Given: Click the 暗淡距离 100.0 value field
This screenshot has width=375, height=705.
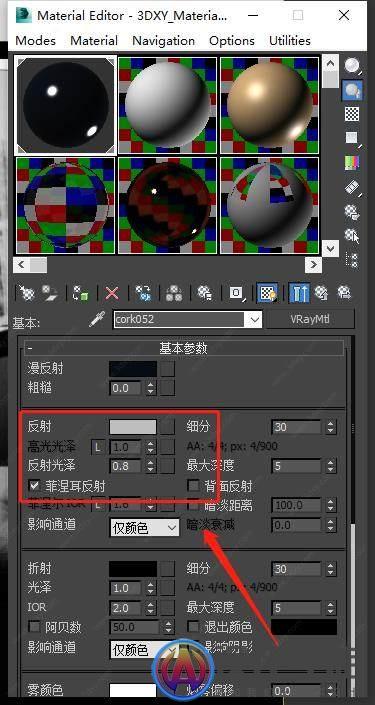Looking at the screenshot, I should pos(297,505).
